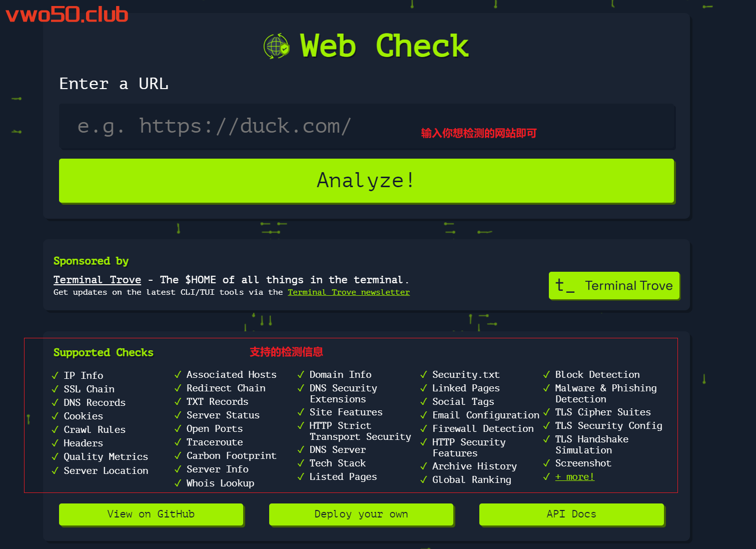Select the Carbon Footprint list item
The width and height of the screenshot is (756, 549).
[231, 456]
